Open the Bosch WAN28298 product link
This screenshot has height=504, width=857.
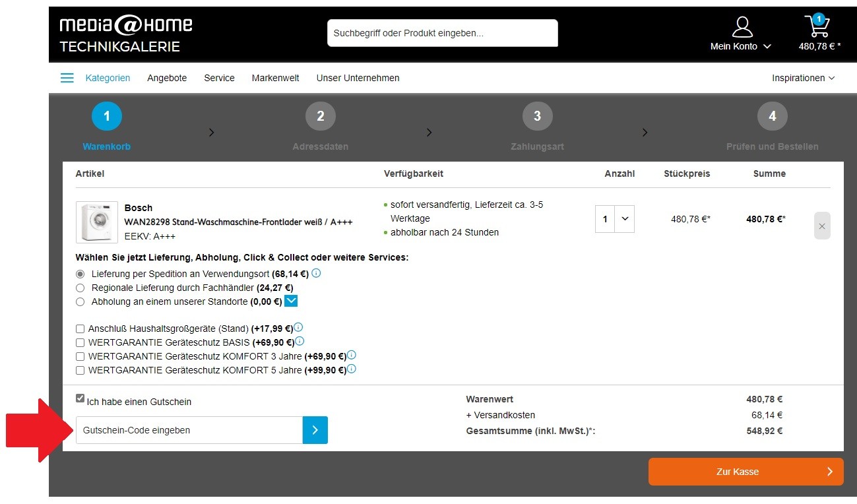click(238, 222)
